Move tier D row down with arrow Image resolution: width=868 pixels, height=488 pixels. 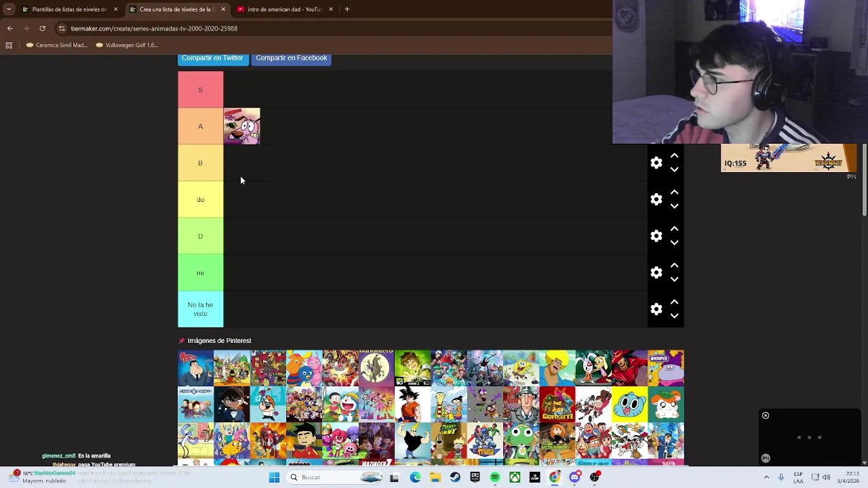pos(674,243)
